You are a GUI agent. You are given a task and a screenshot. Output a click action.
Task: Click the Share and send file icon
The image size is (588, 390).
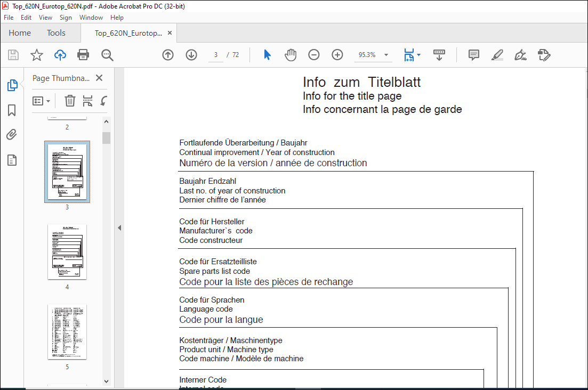544,55
